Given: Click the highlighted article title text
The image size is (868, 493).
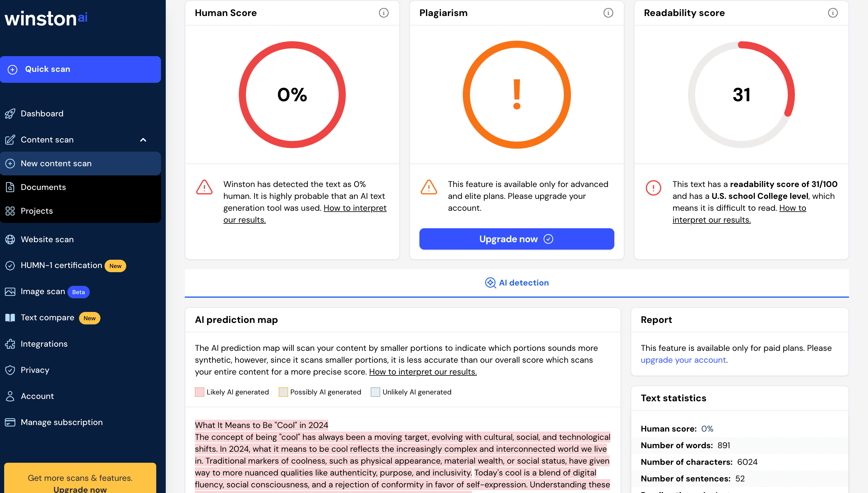Looking at the screenshot, I should 261,425.
